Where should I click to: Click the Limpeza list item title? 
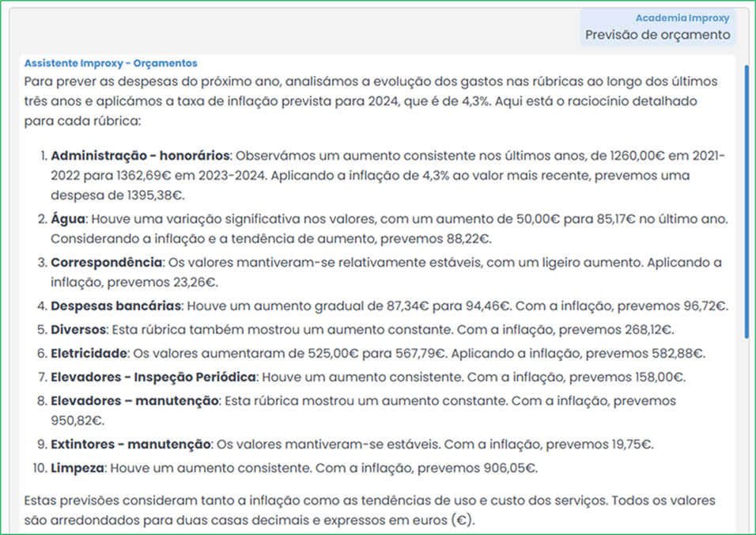tap(77, 468)
